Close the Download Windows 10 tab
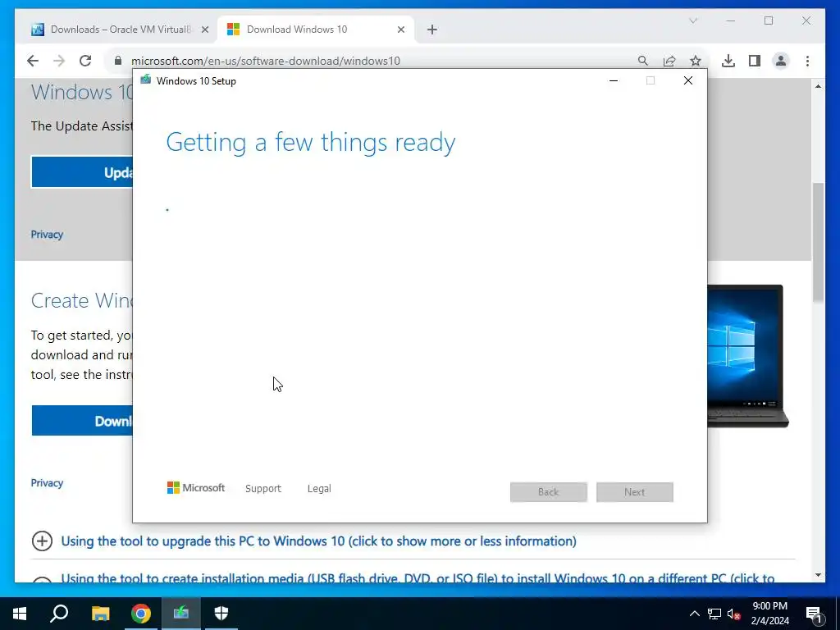 tap(400, 30)
